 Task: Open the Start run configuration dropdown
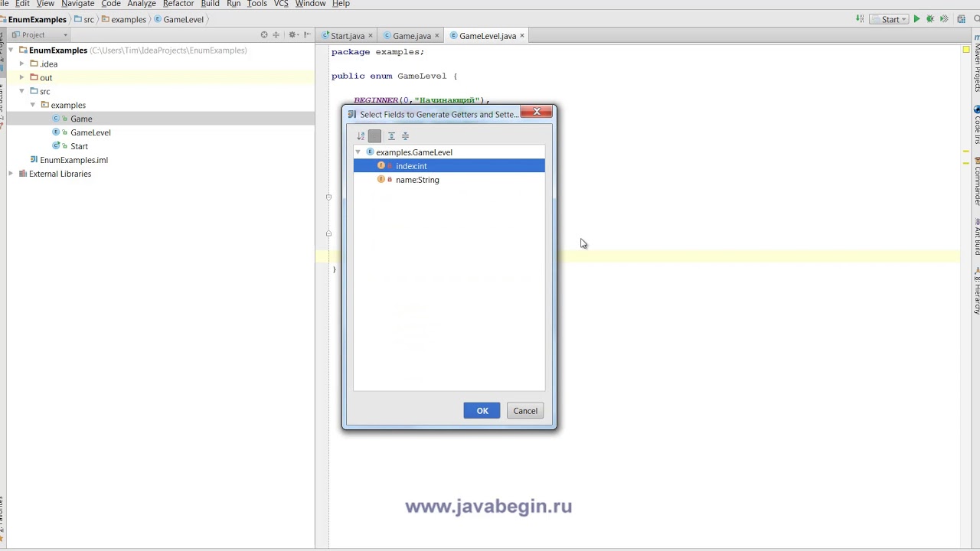tap(890, 19)
